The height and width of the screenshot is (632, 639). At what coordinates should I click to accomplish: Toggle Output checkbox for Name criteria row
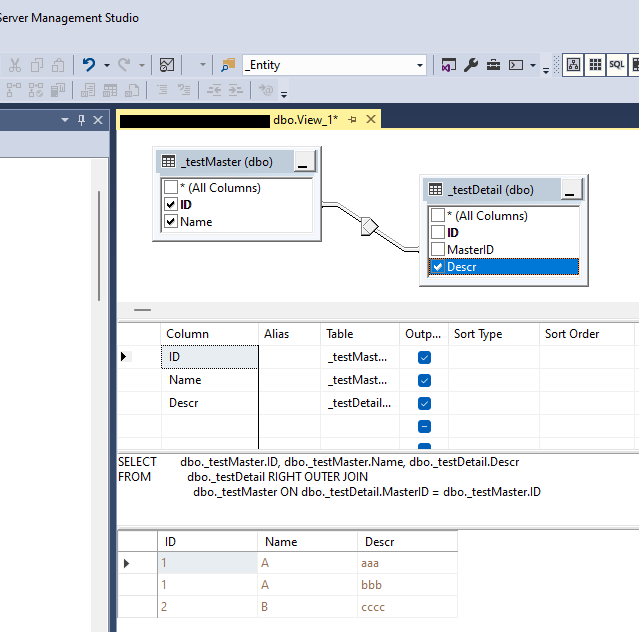pyautogui.click(x=424, y=381)
